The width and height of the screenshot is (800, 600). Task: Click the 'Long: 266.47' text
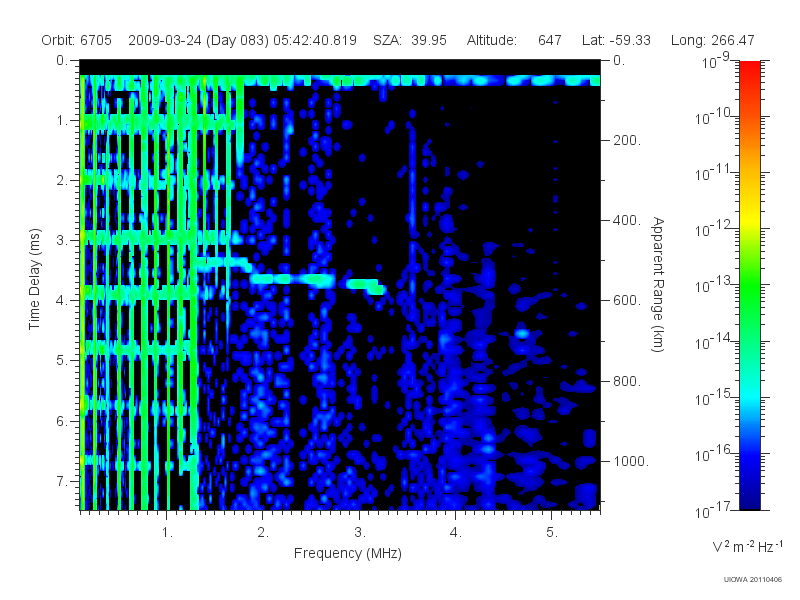pyautogui.click(x=712, y=40)
